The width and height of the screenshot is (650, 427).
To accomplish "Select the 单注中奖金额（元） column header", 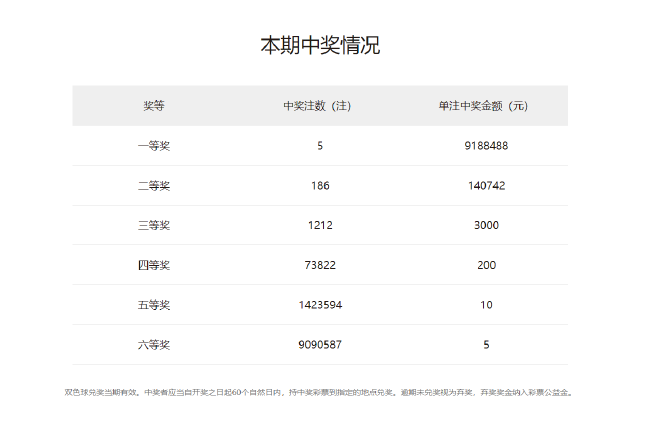I will [486, 105].
